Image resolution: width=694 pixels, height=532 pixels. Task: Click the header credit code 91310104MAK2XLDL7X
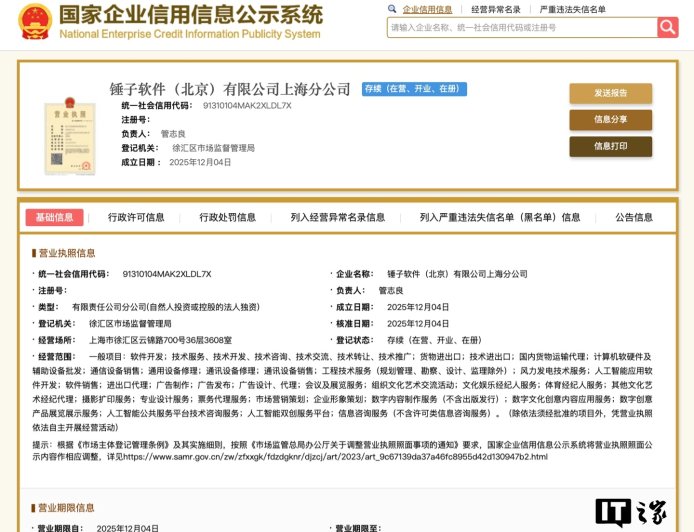click(247, 105)
